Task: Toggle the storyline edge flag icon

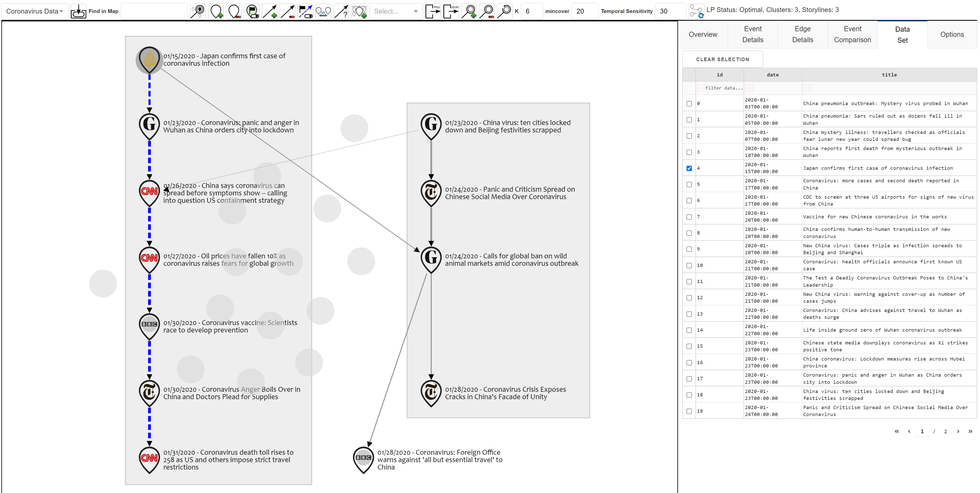Action: point(306,11)
